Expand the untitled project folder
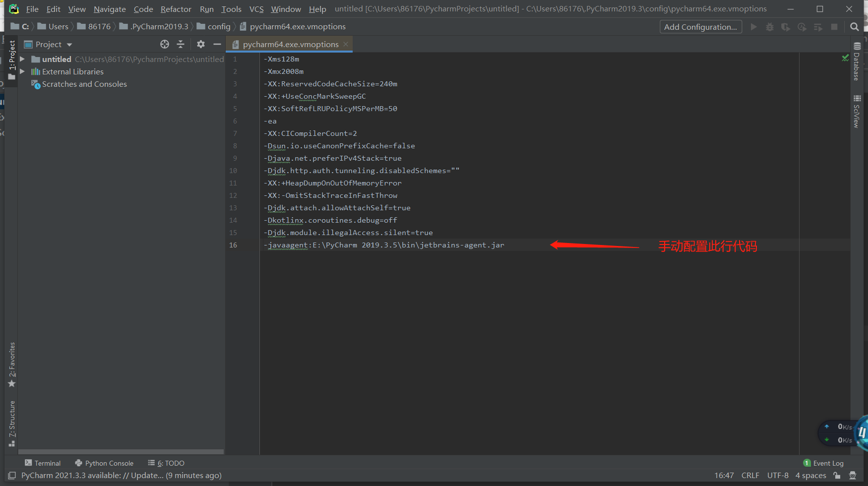 coord(22,59)
